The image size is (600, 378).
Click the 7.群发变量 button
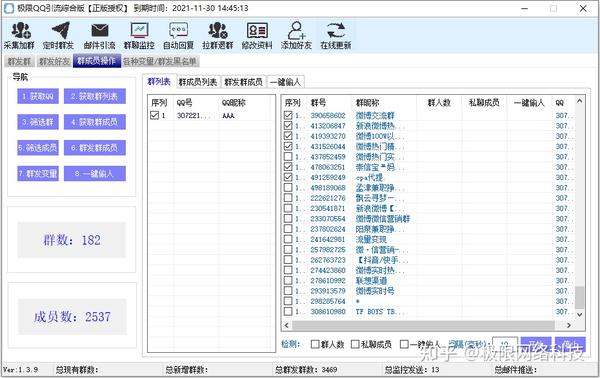pyautogui.click(x=38, y=173)
